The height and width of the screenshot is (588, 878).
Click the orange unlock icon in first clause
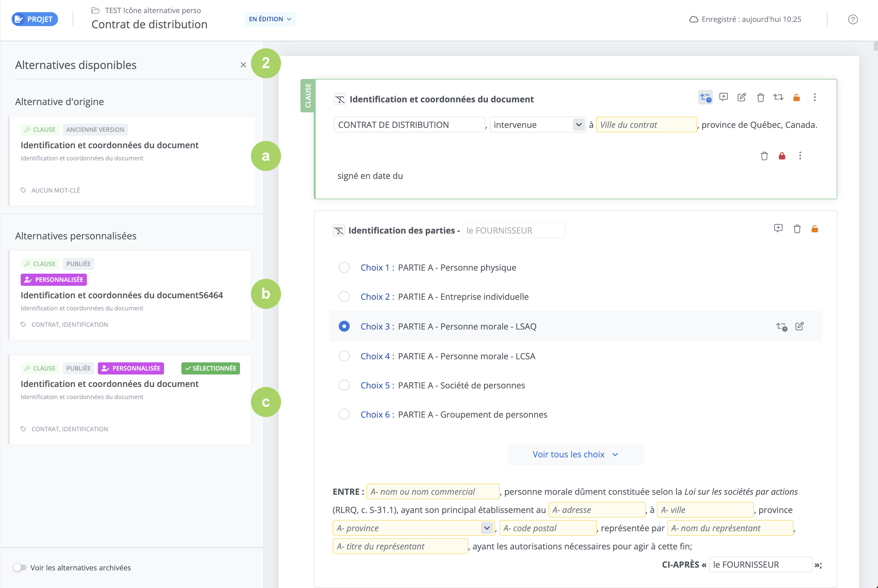pyautogui.click(x=797, y=98)
